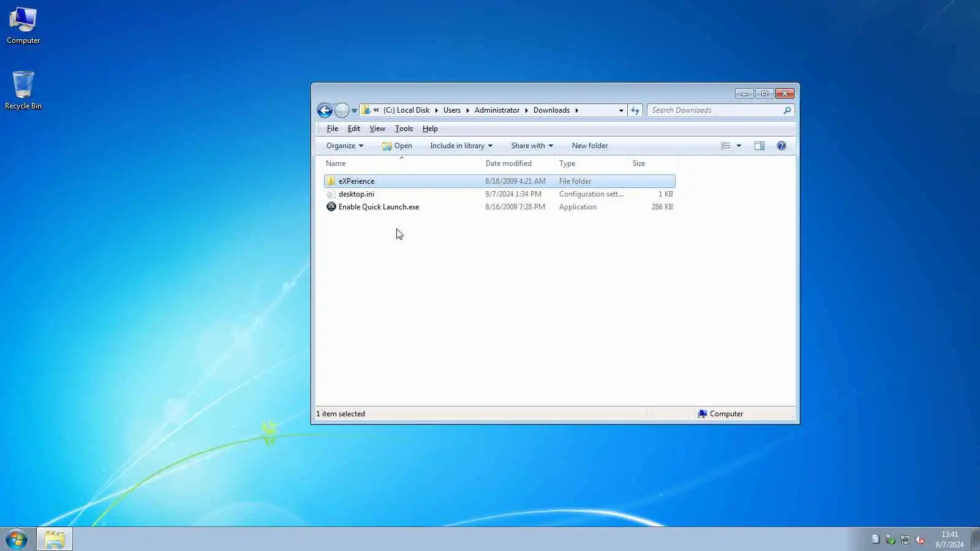Click the blue Help question mark icon
This screenshot has height=551, width=980.
[782, 146]
